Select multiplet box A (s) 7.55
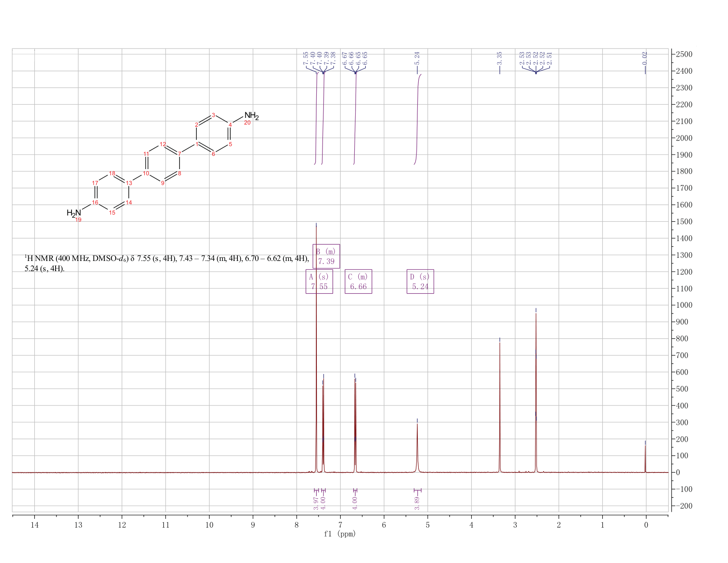Image resolution: width=728 pixels, height=563 pixels. click(x=319, y=281)
